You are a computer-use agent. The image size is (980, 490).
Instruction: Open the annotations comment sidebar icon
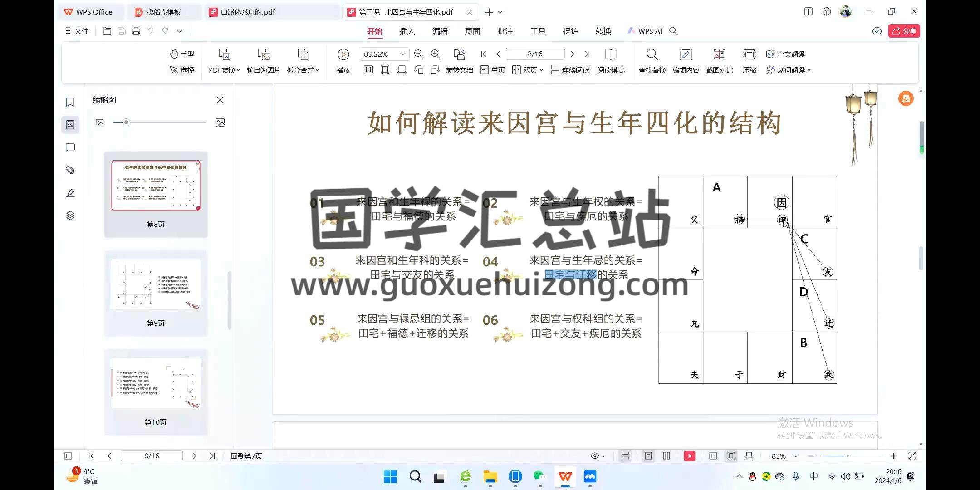[70, 147]
